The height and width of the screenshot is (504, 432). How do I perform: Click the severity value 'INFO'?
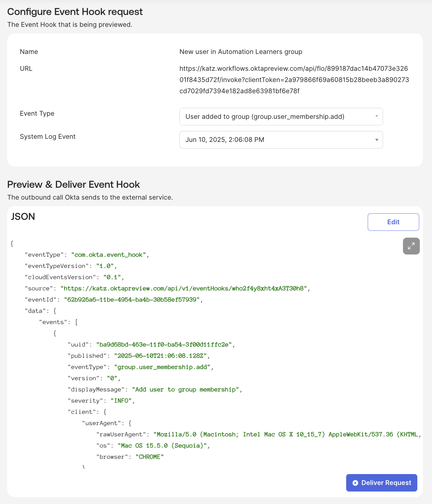click(x=121, y=400)
